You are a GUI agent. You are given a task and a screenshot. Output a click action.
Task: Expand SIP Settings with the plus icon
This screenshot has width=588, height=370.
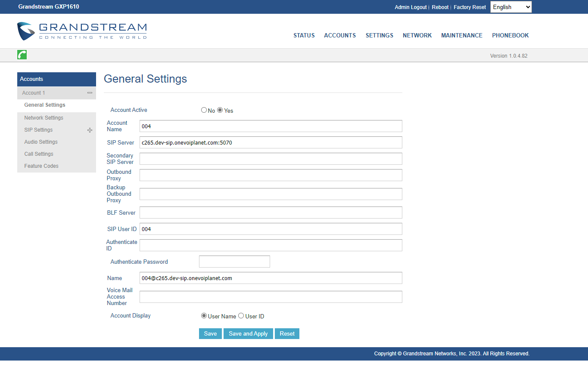(x=90, y=130)
